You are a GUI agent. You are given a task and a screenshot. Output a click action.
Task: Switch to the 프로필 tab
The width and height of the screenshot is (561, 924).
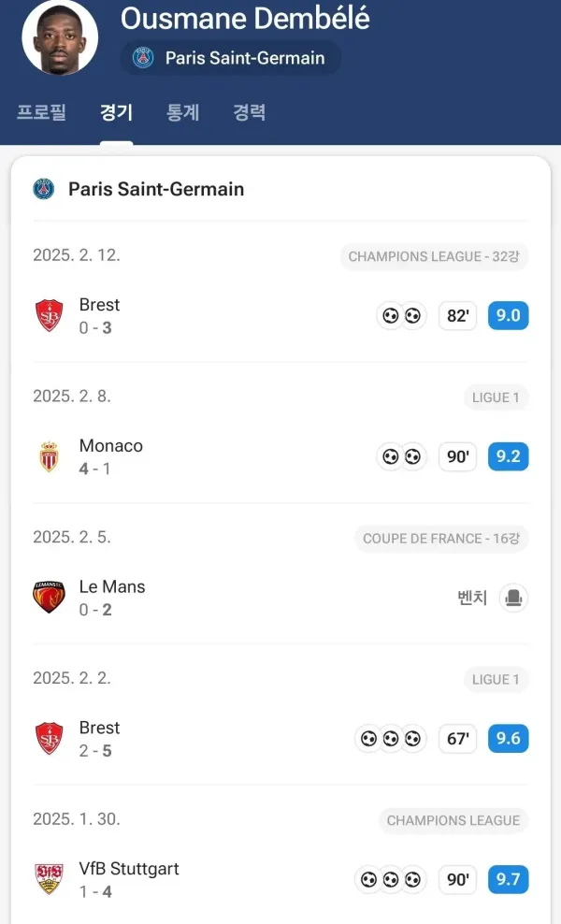click(41, 113)
